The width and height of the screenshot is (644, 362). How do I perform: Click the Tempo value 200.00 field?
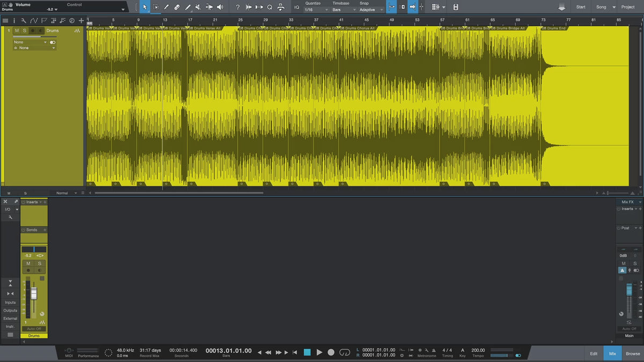coord(478,350)
